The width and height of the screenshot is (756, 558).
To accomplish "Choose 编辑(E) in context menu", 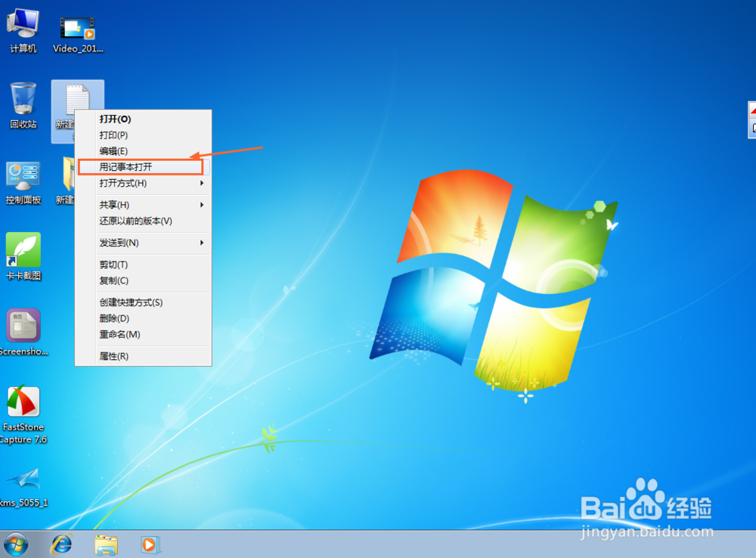I will (144, 151).
